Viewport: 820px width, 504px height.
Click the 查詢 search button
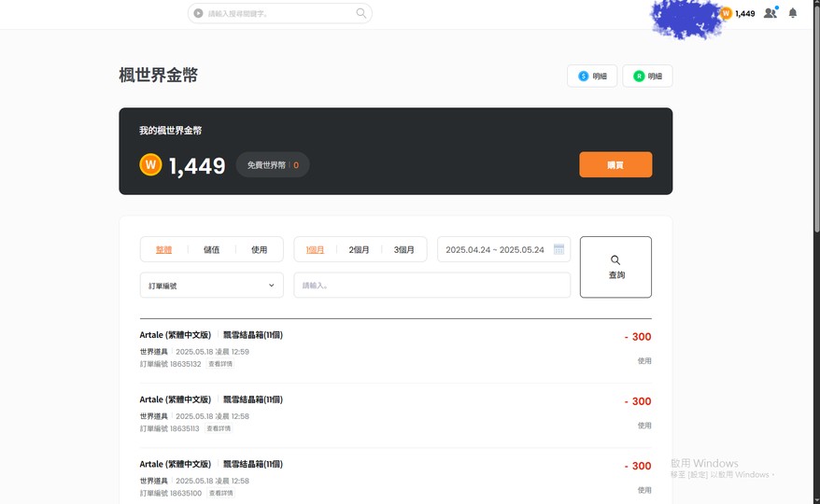615,267
